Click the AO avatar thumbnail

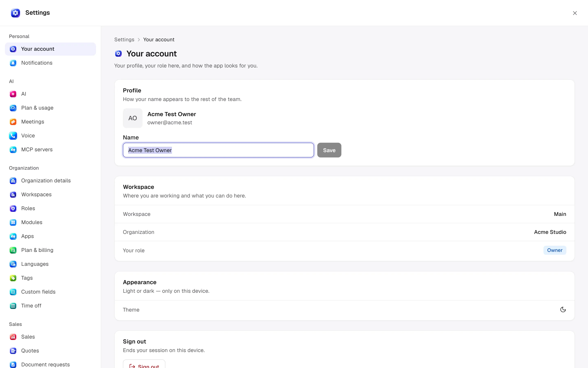tap(133, 118)
